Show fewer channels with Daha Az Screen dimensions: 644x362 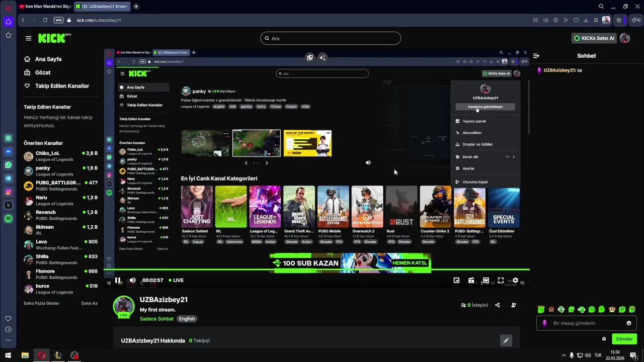coord(90,303)
